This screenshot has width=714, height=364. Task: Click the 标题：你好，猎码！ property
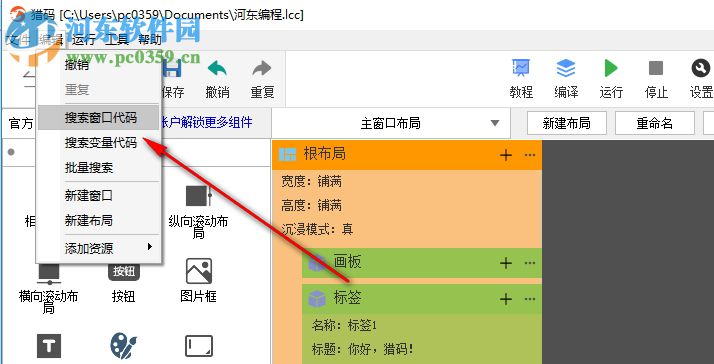[x=362, y=349]
